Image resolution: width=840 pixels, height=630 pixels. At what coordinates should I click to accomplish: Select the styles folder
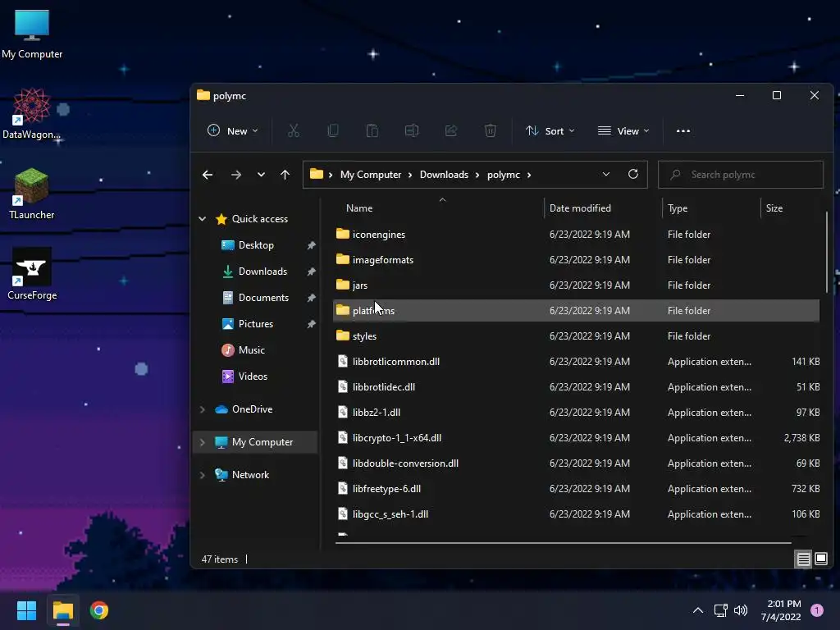tap(576, 336)
